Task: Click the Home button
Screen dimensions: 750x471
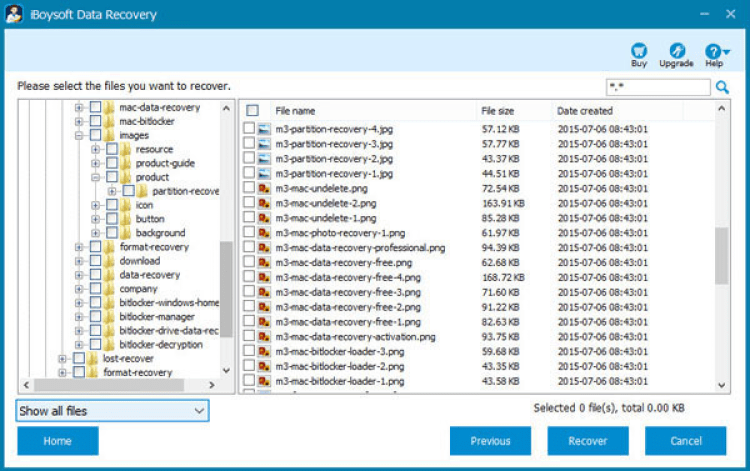Action: (x=58, y=441)
